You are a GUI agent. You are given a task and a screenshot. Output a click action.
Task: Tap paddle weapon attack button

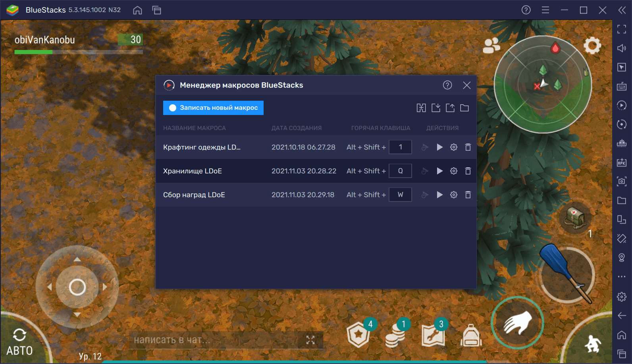[567, 274]
